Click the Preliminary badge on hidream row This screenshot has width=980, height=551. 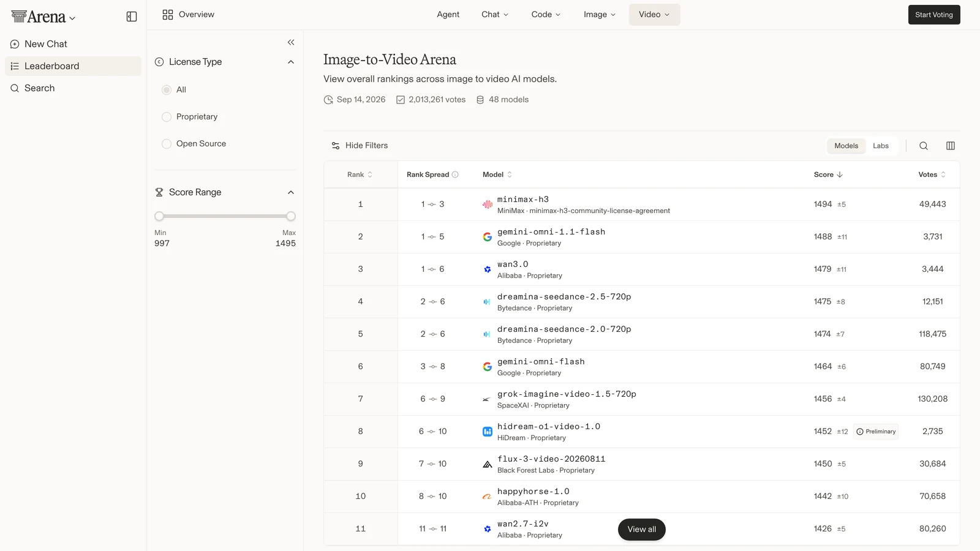tap(876, 432)
